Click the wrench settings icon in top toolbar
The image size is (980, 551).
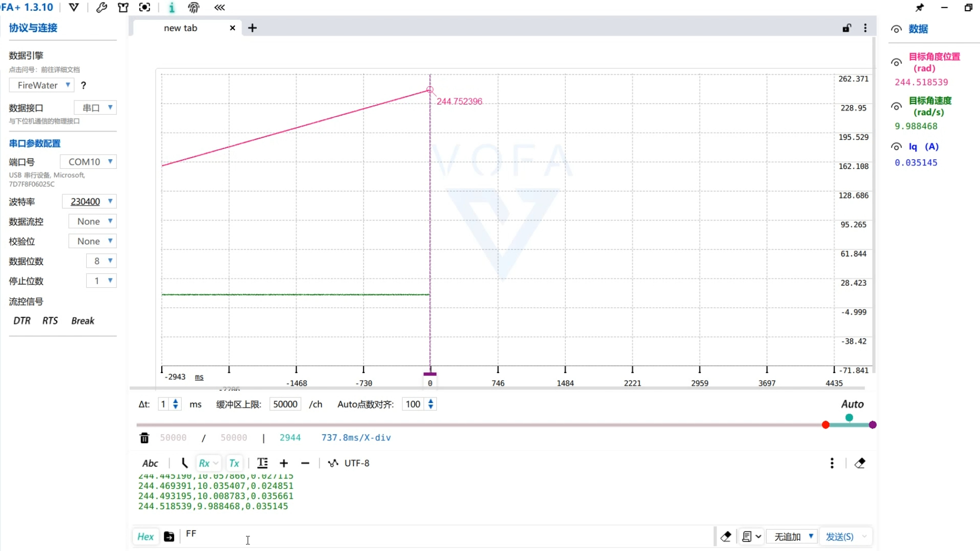(x=102, y=8)
